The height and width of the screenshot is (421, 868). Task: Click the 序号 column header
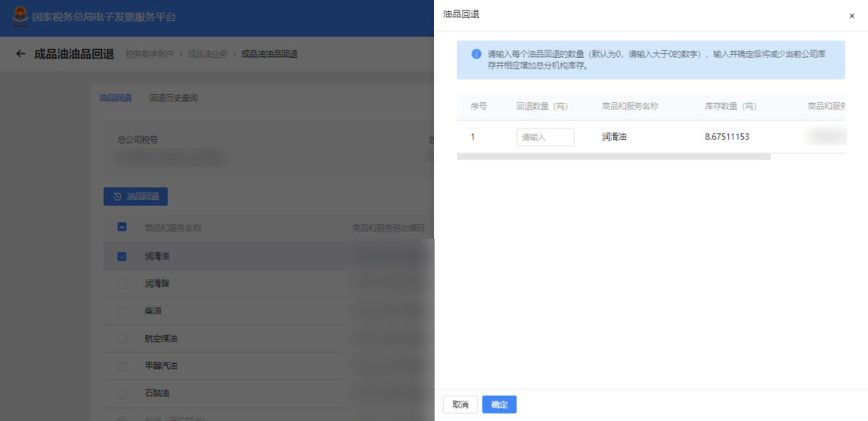click(478, 106)
